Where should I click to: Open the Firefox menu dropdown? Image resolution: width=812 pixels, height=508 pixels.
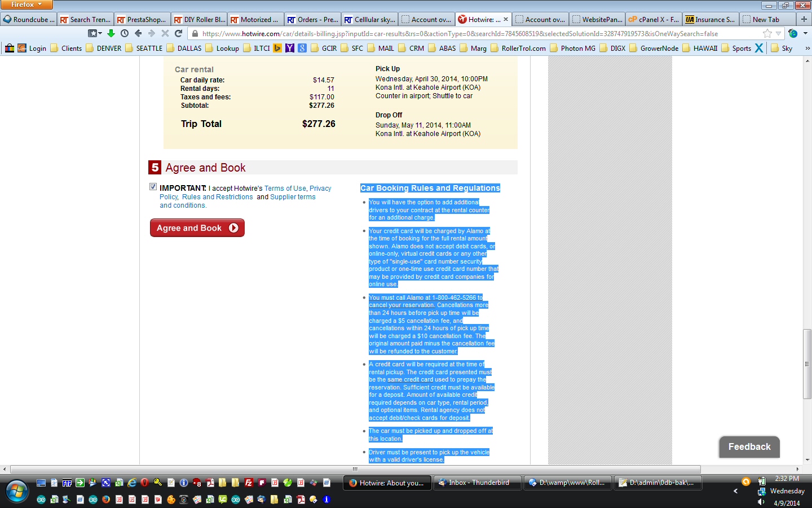pyautogui.click(x=27, y=5)
